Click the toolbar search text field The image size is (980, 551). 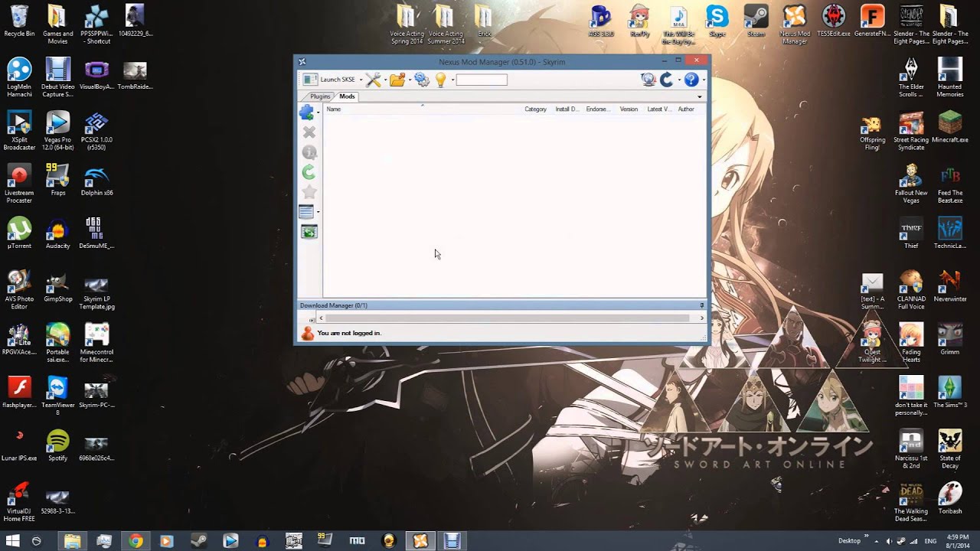click(x=482, y=80)
